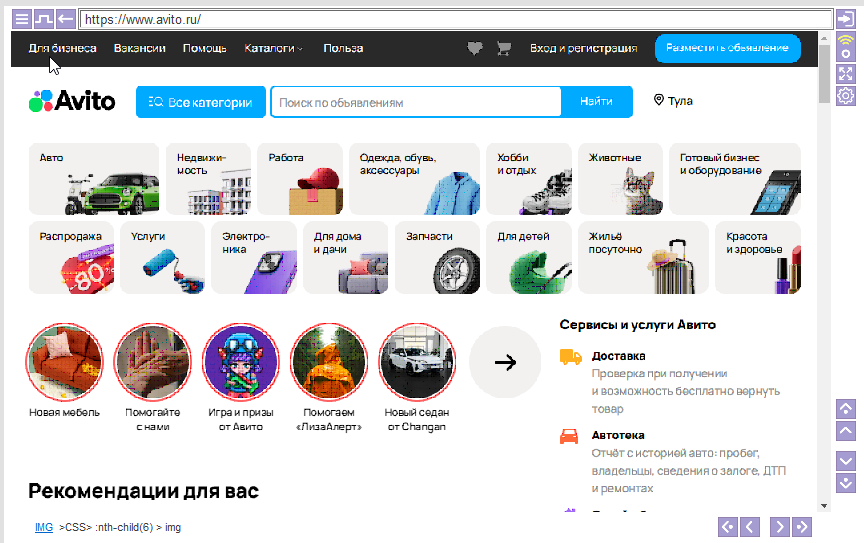Open the hamburger menu icon beside the address bar

(x=21, y=19)
